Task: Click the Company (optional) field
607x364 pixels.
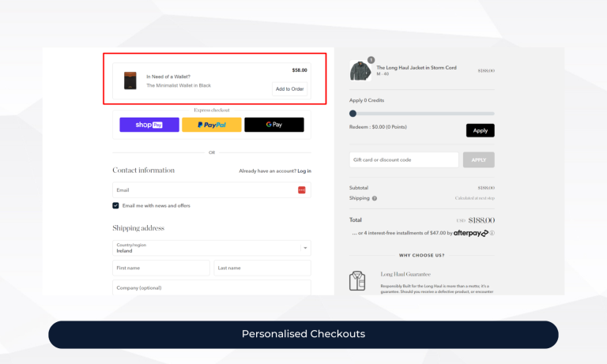Action: (211, 288)
